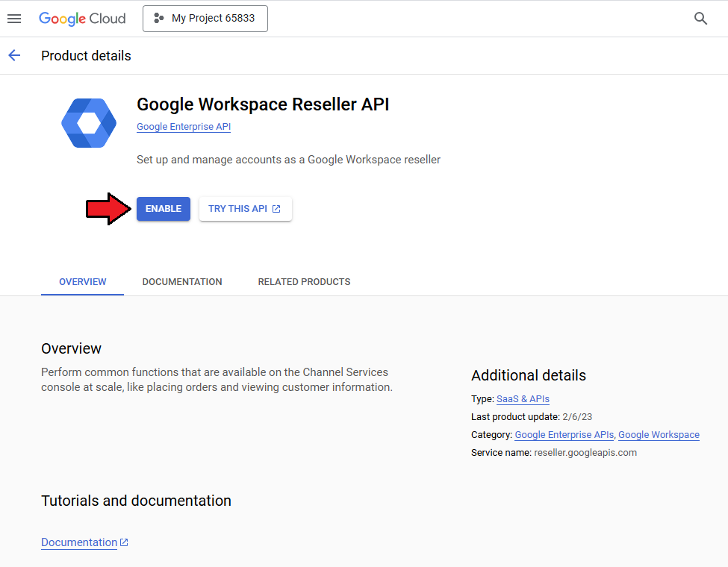Go back using the left arrow
The width and height of the screenshot is (728, 567).
pyautogui.click(x=14, y=56)
